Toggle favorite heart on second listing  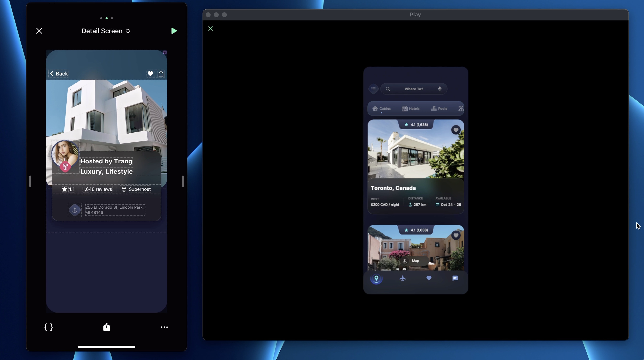click(x=456, y=235)
